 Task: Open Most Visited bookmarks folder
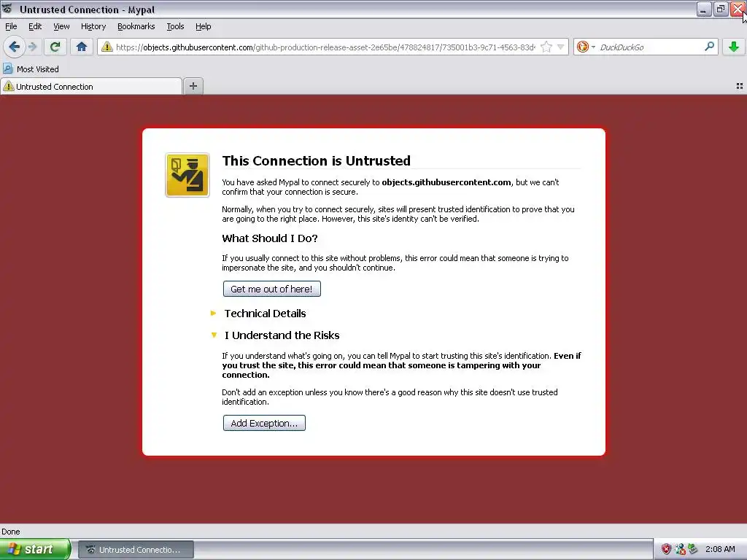(31, 69)
